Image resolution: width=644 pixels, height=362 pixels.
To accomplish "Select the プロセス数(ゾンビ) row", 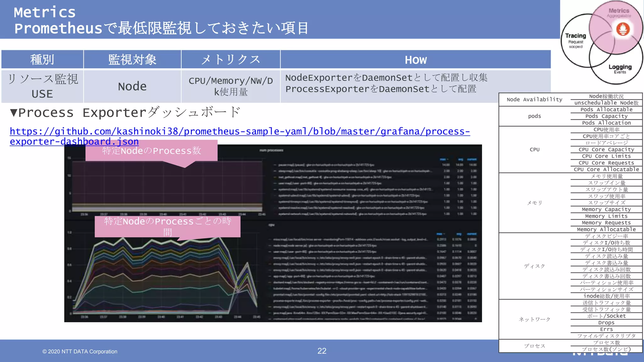I will tap(606, 349).
